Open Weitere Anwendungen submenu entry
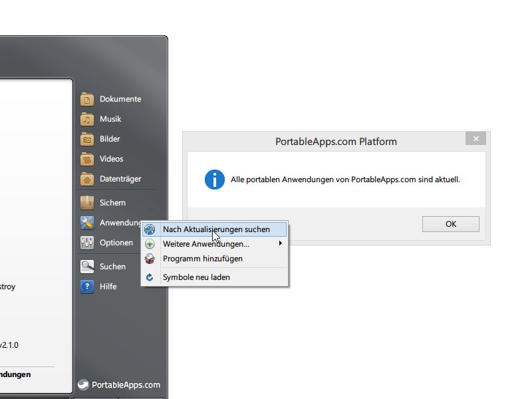 pyautogui.click(x=214, y=244)
